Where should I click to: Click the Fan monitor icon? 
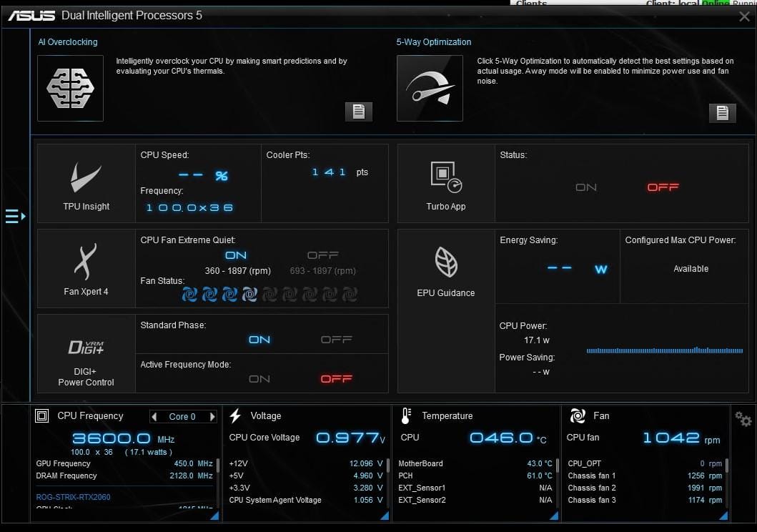[x=578, y=415]
